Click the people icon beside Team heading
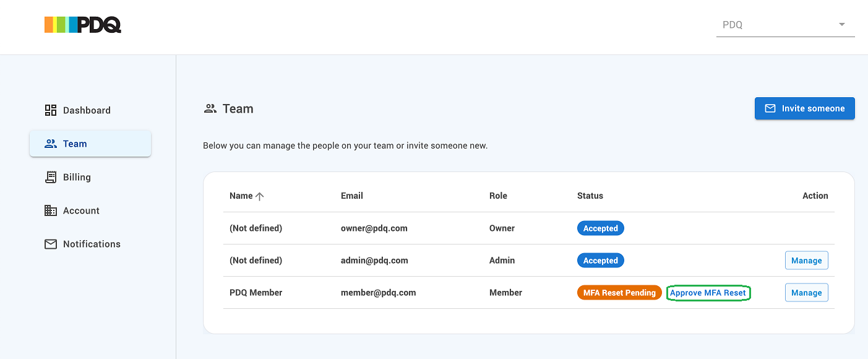The image size is (868, 359). tap(210, 109)
